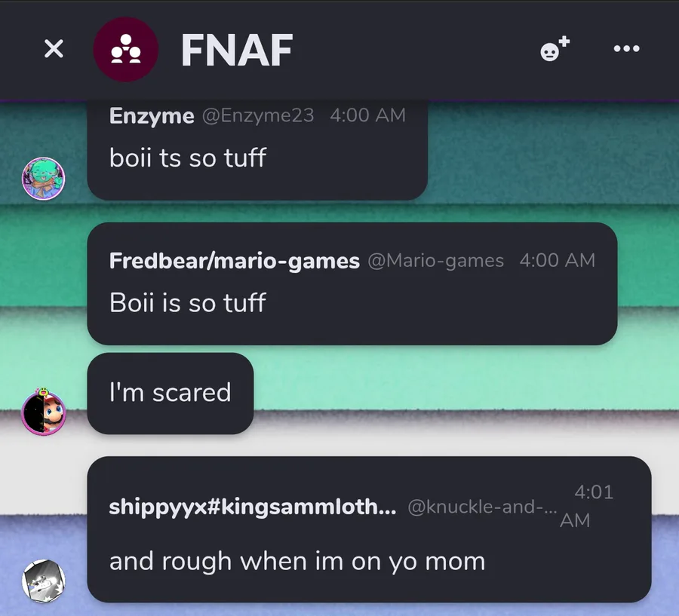The width and height of the screenshot is (679, 616).
Task: Select shippyyx#kingsammloth display name
Action: tap(253, 507)
